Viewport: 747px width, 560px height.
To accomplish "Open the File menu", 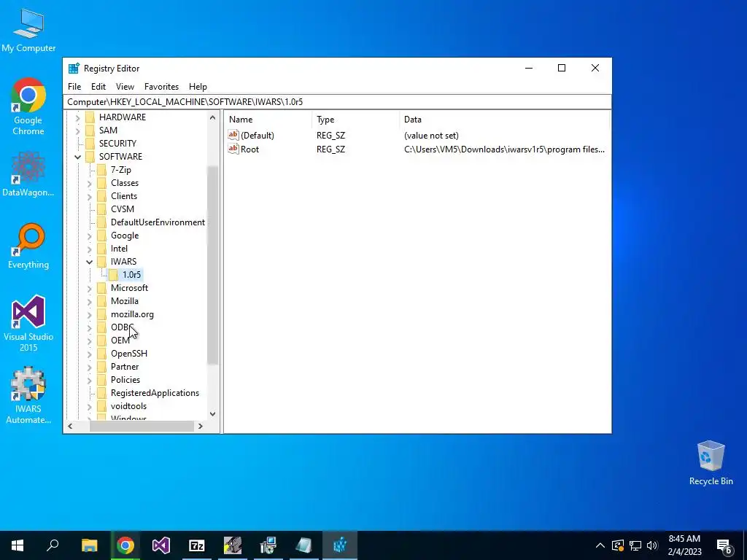I will tap(74, 87).
